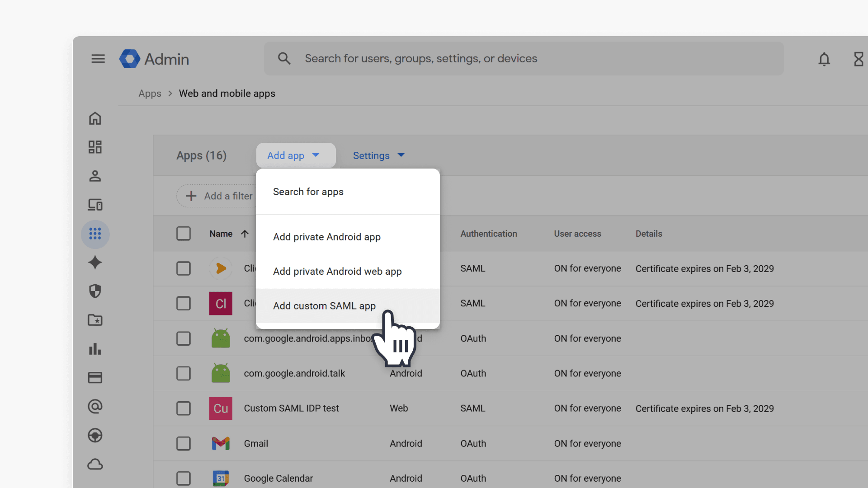Image resolution: width=868 pixels, height=488 pixels.
Task: Choose Add private Android web app
Action: [348, 271]
